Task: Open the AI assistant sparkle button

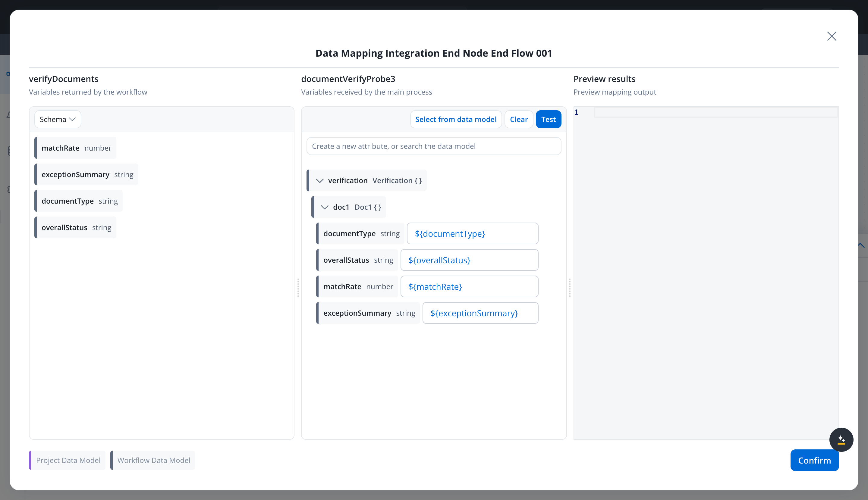Action: pyautogui.click(x=841, y=439)
